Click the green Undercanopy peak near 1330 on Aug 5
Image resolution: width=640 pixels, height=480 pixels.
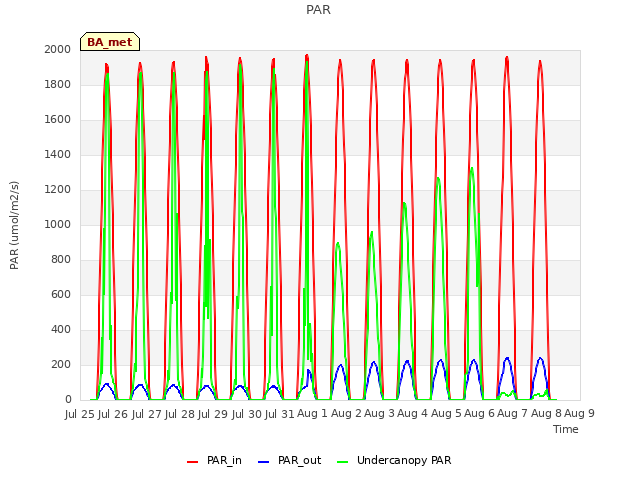(x=472, y=168)
